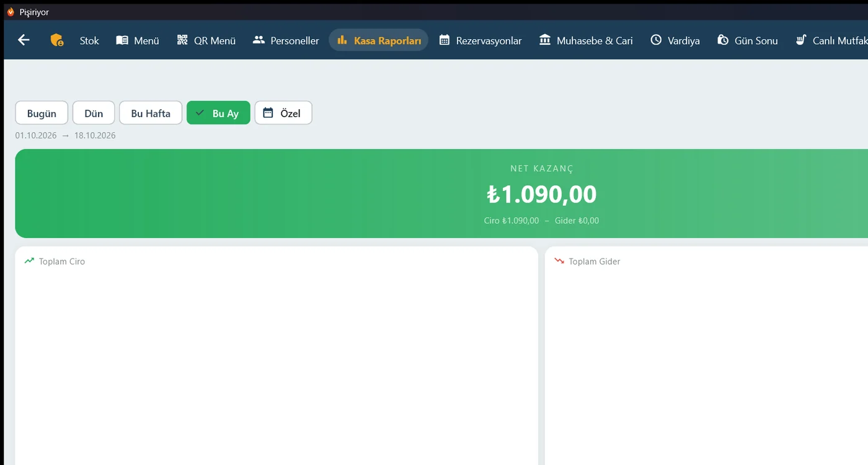868x465 pixels.
Task: Click the Ciro ₺1.090,00 text
Action: tap(511, 221)
